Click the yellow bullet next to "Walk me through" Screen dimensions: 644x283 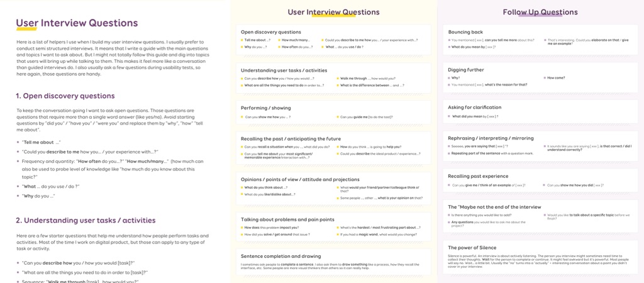[338, 79]
